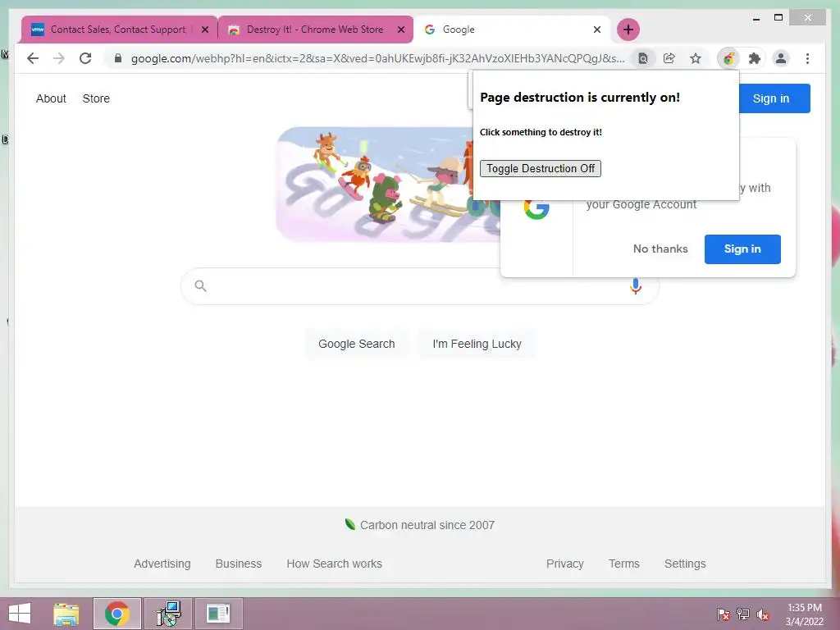Open the About link
This screenshot has width=840, height=630.
point(51,98)
